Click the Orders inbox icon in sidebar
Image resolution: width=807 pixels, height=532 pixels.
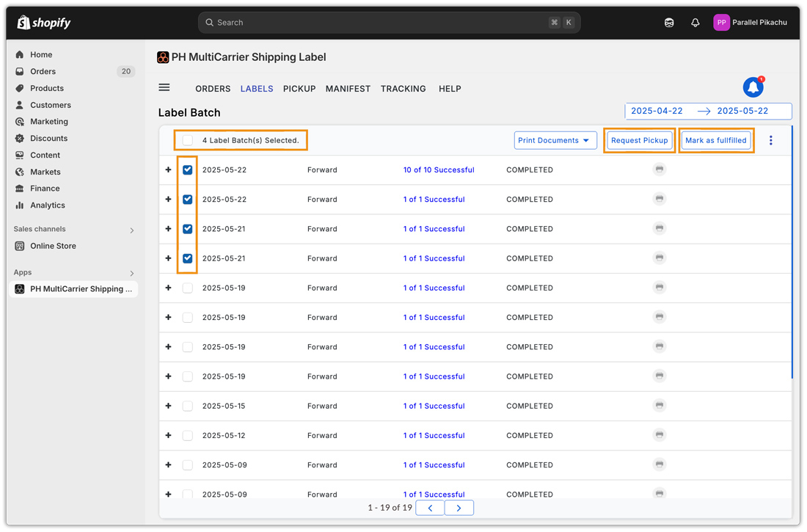[20, 72]
